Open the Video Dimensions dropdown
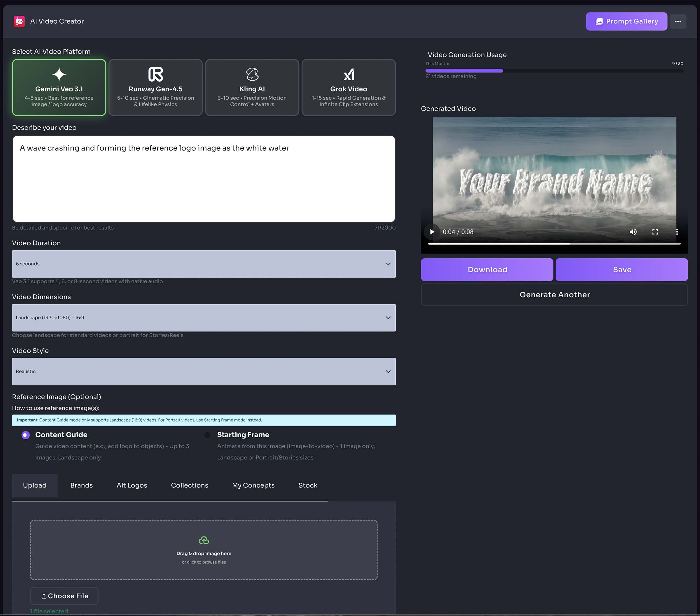The image size is (700, 616). pos(204,317)
